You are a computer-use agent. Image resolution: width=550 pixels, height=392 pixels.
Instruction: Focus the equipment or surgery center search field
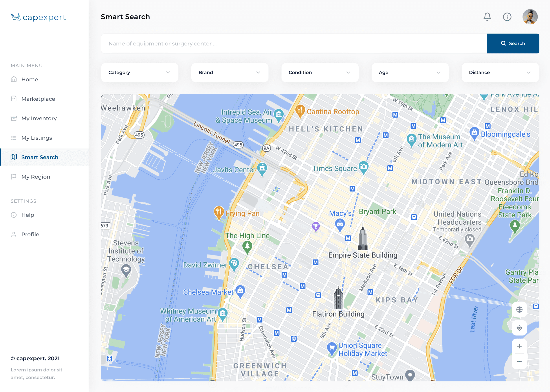(x=293, y=44)
